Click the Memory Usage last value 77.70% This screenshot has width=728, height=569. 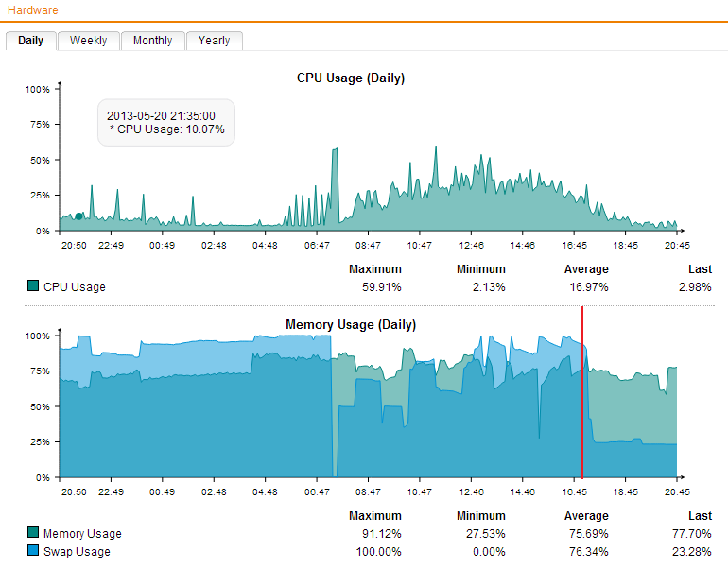pyautogui.click(x=694, y=534)
